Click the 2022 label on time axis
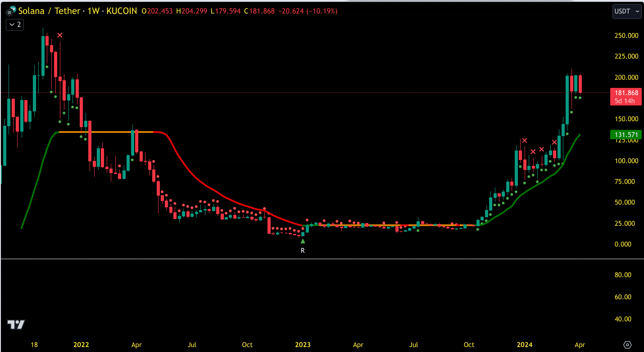 (81, 345)
